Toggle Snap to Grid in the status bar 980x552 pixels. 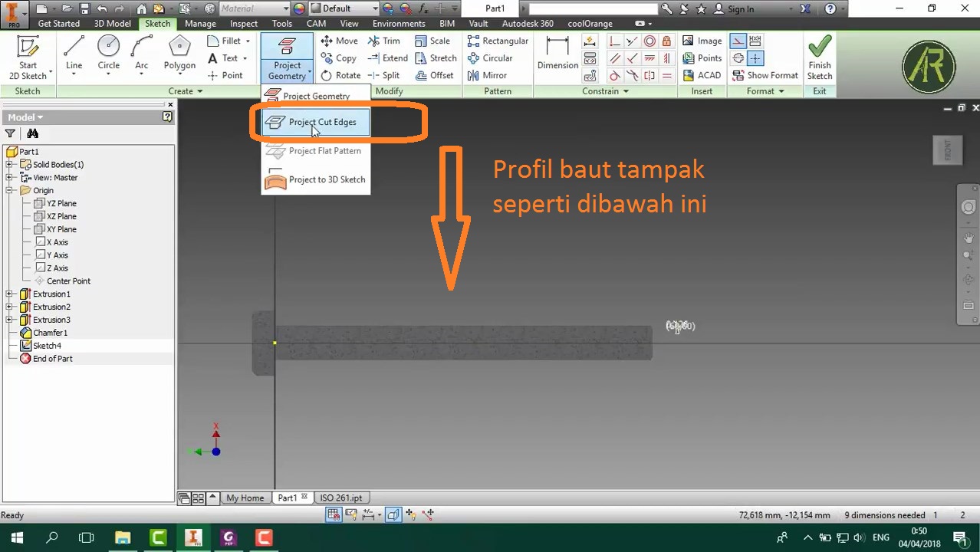[x=334, y=514]
